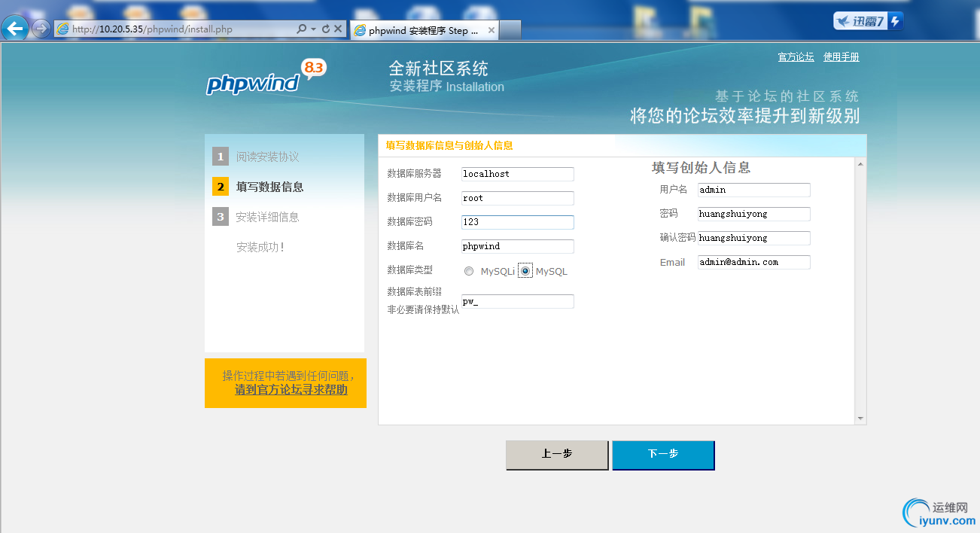Click the founder 密码 input field
The width and height of the screenshot is (980, 533).
754,214
